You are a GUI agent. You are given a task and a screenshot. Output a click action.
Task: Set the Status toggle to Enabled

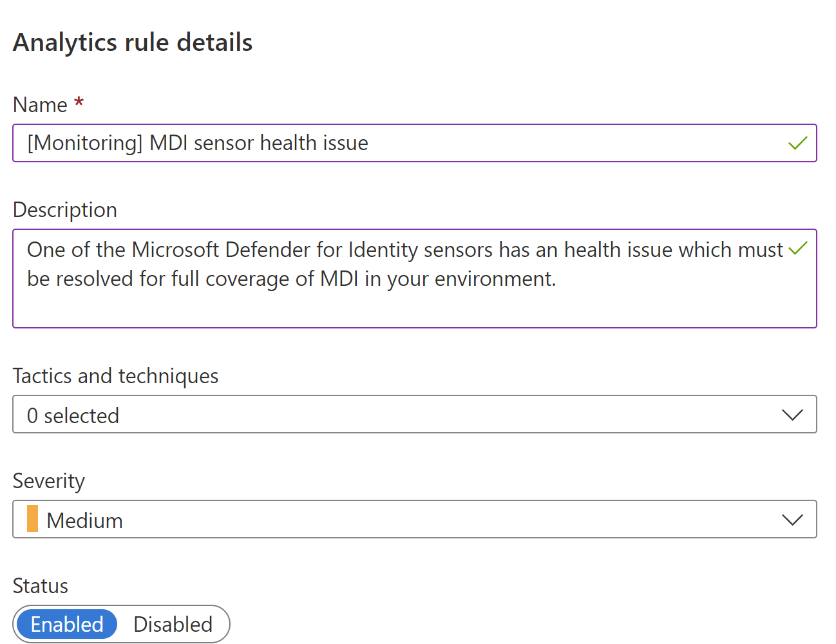[67, 624]
